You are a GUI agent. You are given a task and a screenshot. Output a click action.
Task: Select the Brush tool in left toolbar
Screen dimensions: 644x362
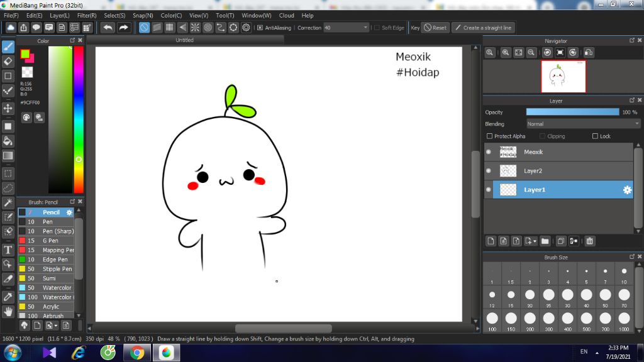coord(8,47)
